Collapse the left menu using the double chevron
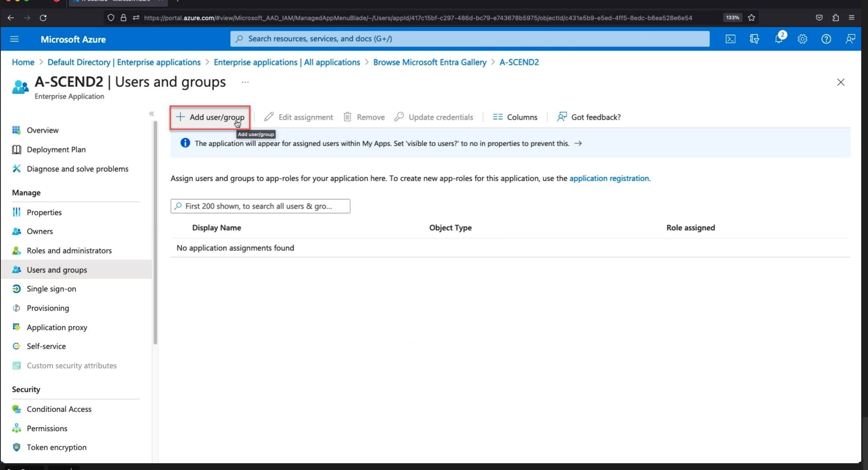Viewport: 868px width, 470px height. pos(151,113)
